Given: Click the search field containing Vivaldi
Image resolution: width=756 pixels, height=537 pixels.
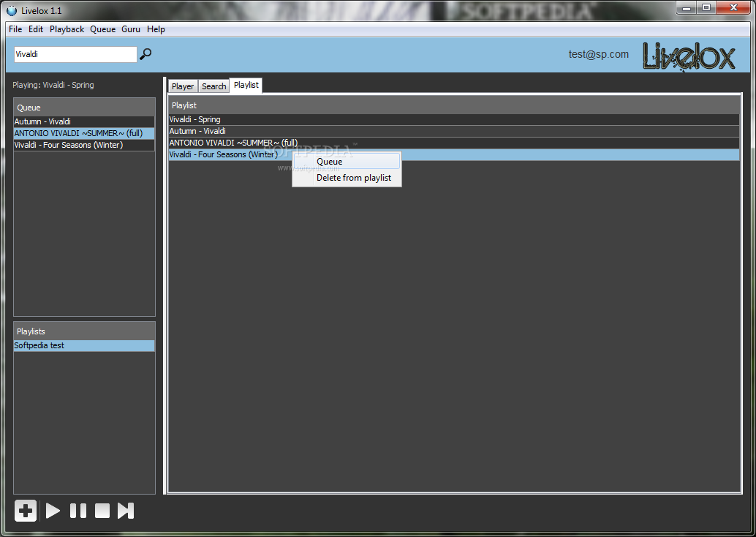Looking at the screenshot, I should click(75, 54).
